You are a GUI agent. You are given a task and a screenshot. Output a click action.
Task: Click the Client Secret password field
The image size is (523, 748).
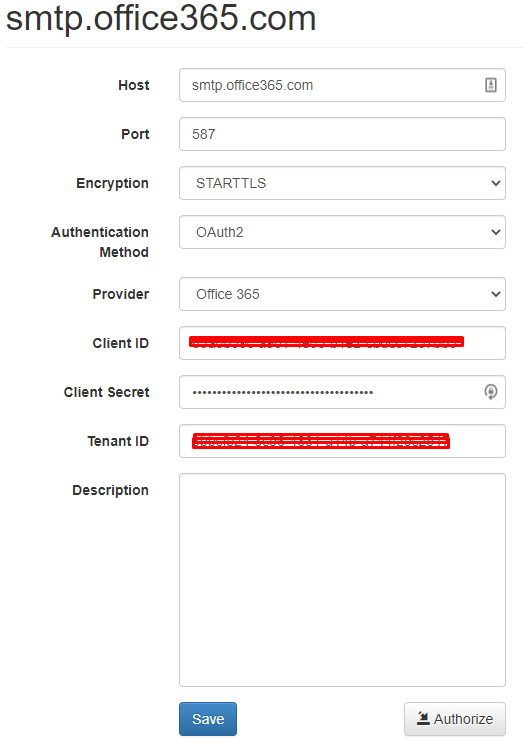(x=342, y=392)
